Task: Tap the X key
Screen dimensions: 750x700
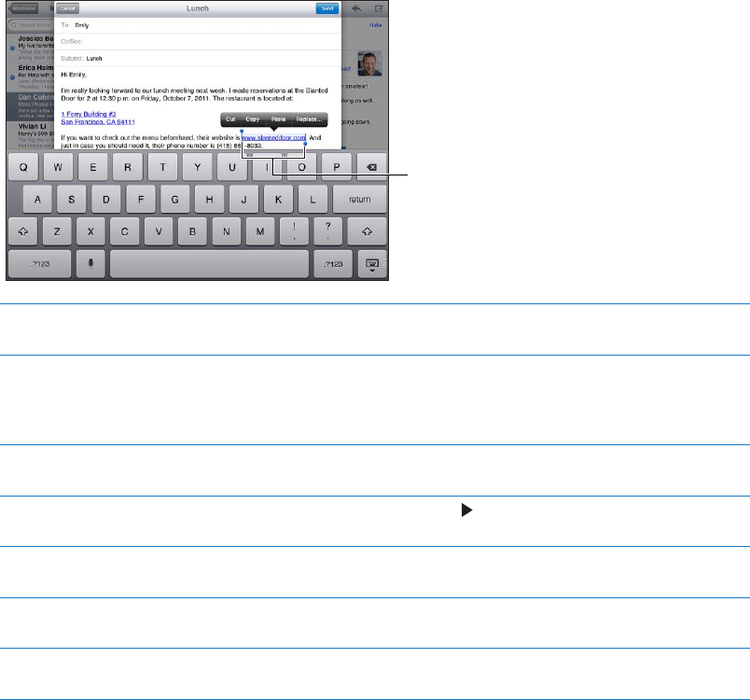Action: tap(90, 231)
